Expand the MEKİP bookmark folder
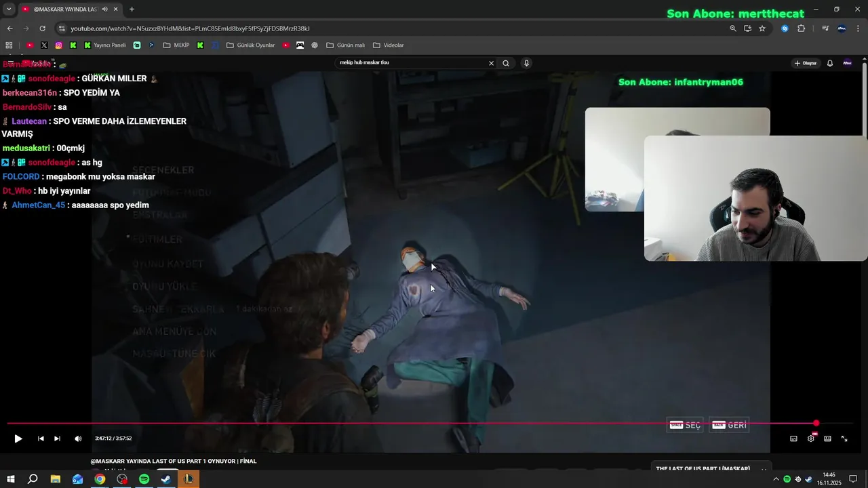Image resolution: width=868 pixels, height=488 pixels. pyautogui.click(x=176, y=45)
